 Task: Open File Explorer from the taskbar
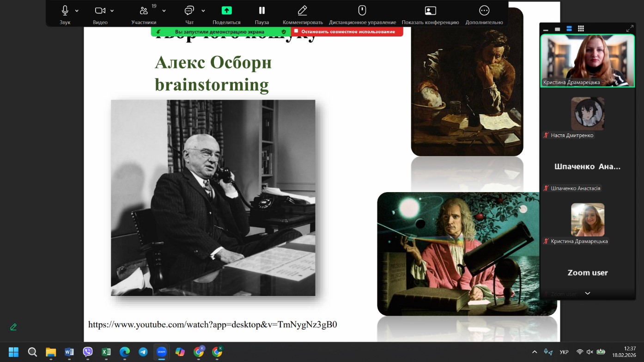[51, 352]
